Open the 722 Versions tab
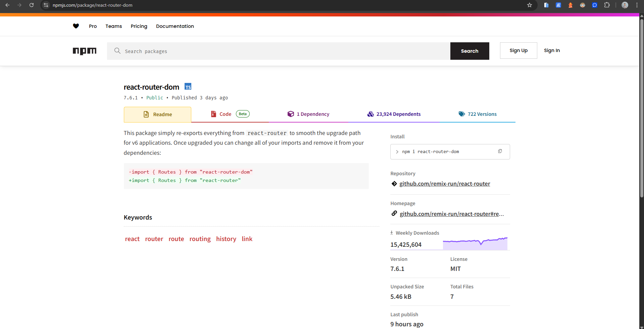 point(477,114)
